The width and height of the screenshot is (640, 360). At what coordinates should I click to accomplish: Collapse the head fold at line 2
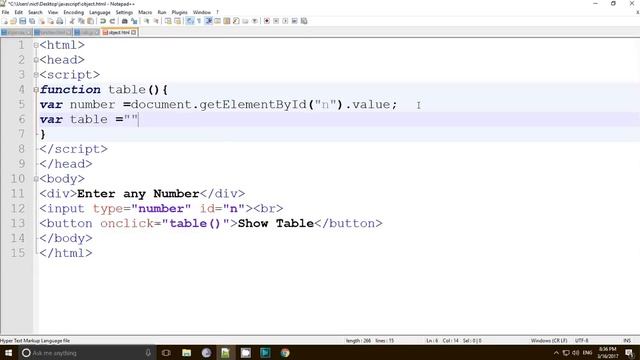point(36,60)
